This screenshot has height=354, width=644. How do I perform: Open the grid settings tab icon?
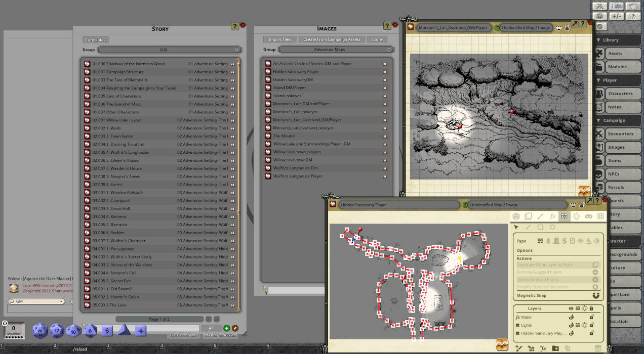[600, 216]
